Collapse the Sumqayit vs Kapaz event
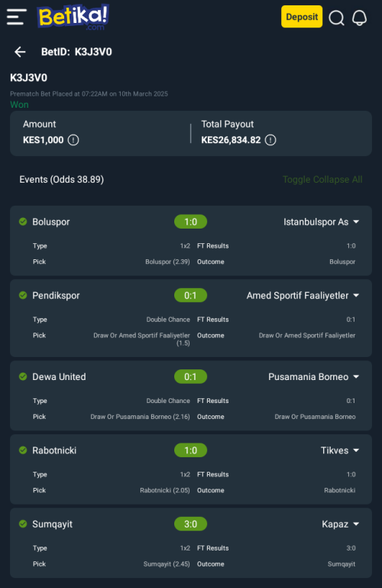Screen dimensions: 382x588 tap(356, 524)
